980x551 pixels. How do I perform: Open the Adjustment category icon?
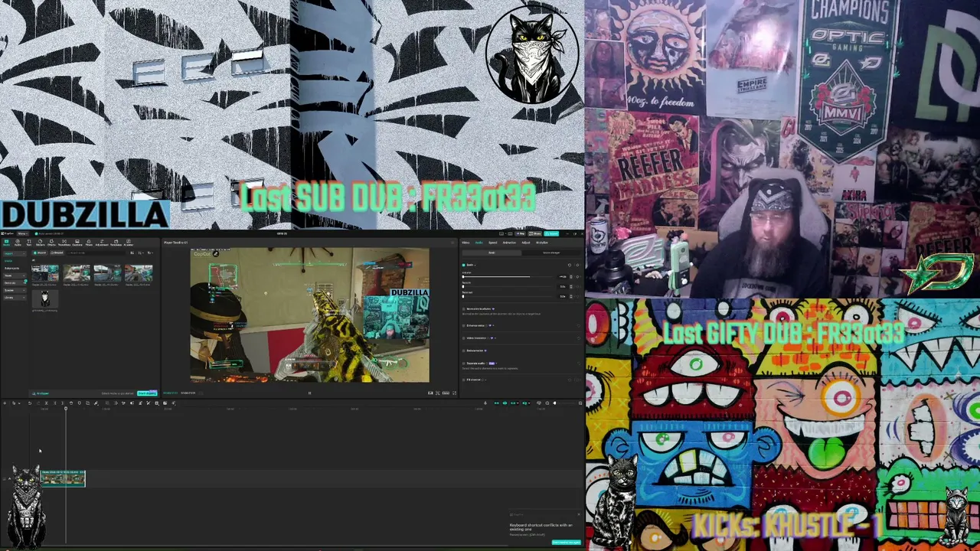[x=102, y=243]
